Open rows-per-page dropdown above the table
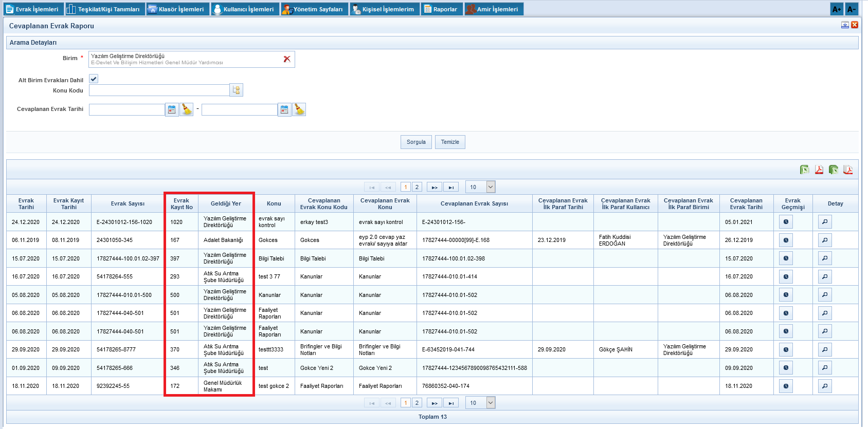This screenshot has width=868, height=429. (x=491, y=187)
